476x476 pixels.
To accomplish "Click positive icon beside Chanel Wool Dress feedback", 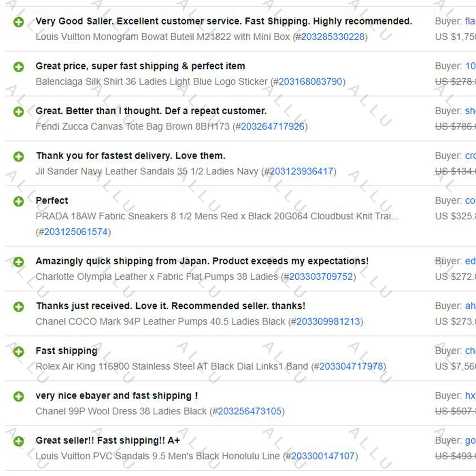I will (x=18, y=396).
